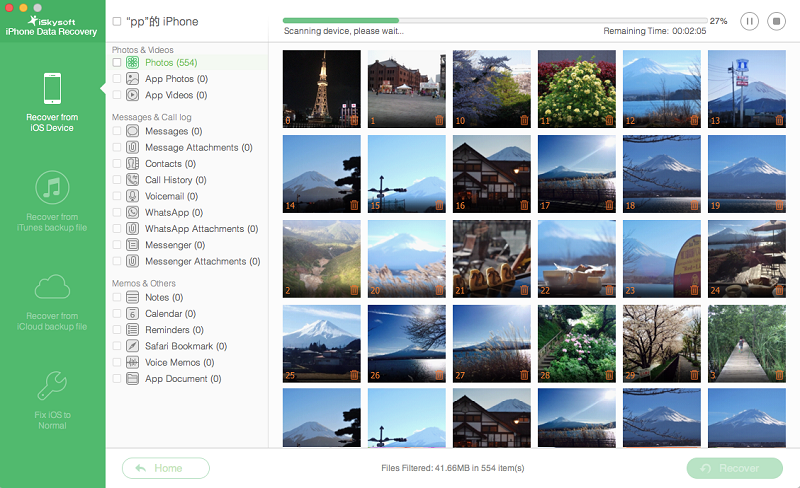The image size is (800, 488).
Task: Go back with the Home button
Action: coord(166,468)
